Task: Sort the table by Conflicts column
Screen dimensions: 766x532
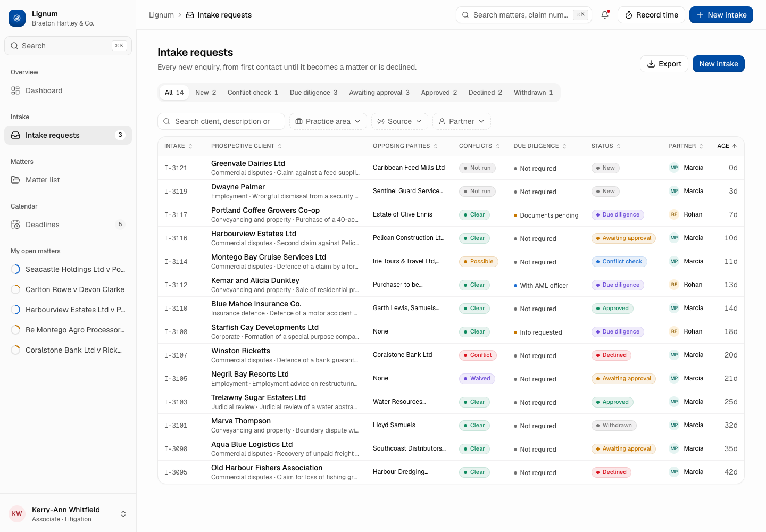Action: pyautogui.click(x=479, y=146)
